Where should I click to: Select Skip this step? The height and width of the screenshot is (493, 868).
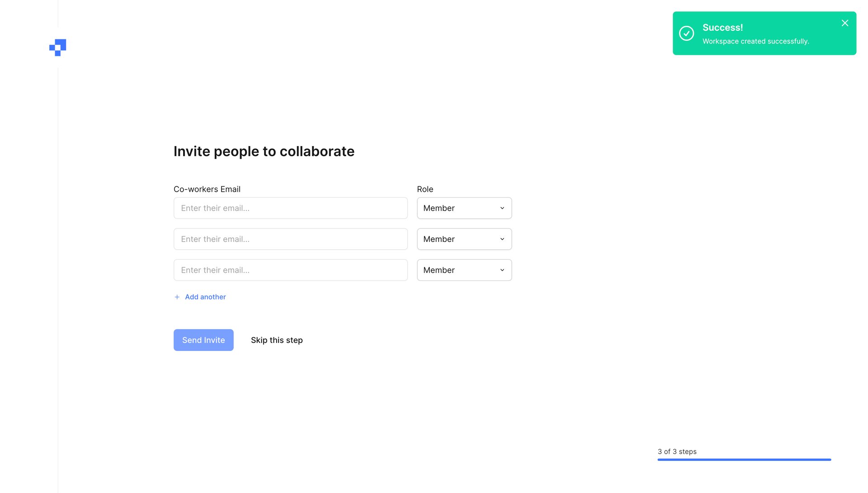click(277, 340)
